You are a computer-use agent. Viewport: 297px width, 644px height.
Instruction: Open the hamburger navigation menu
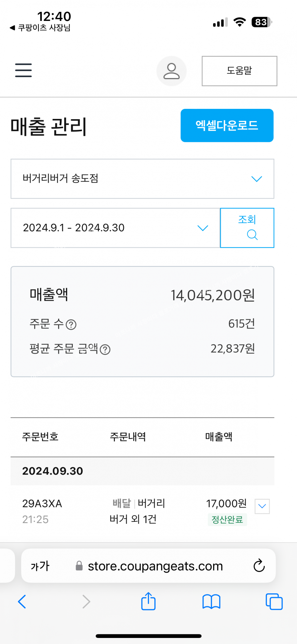pos(23,70)
